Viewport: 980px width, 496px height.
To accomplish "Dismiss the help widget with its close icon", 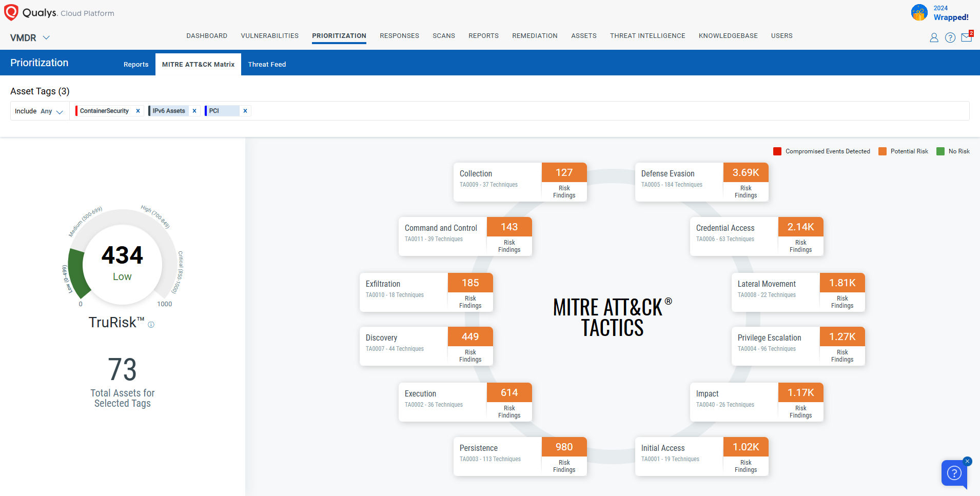I will (x=967, y=461).
